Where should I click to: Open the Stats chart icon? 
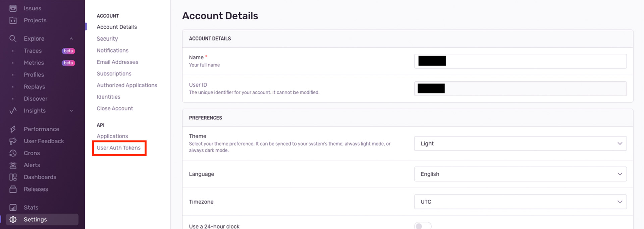coord(13,207)
